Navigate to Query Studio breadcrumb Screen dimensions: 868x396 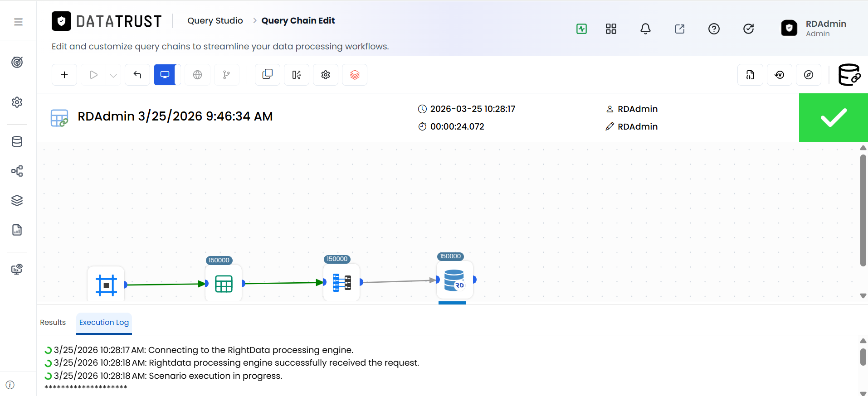215,20
